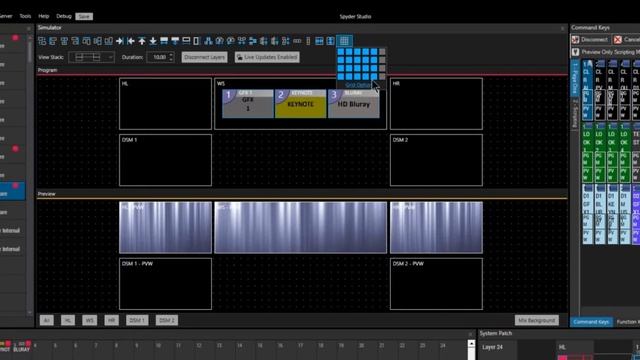Click the Disconnect icon in Command Keys
The image size is (640, 360).
click(576, 40)
